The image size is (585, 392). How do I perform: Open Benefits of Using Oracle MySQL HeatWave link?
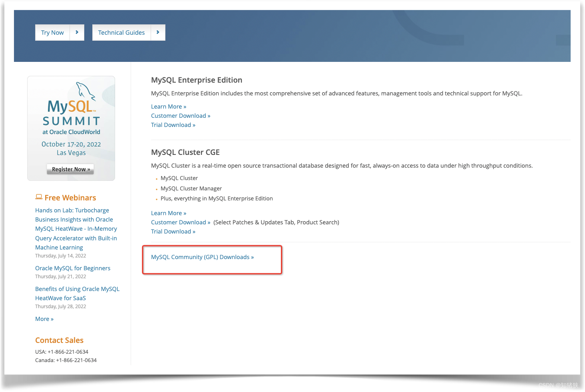point(77,293)
